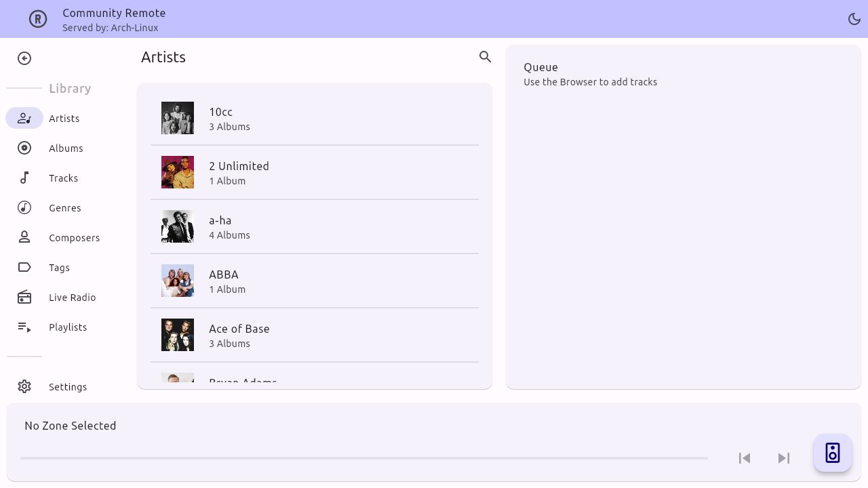Select the Artists icon in the sidebar
Screen dimensions: 868x488
[x=24, y=118]
